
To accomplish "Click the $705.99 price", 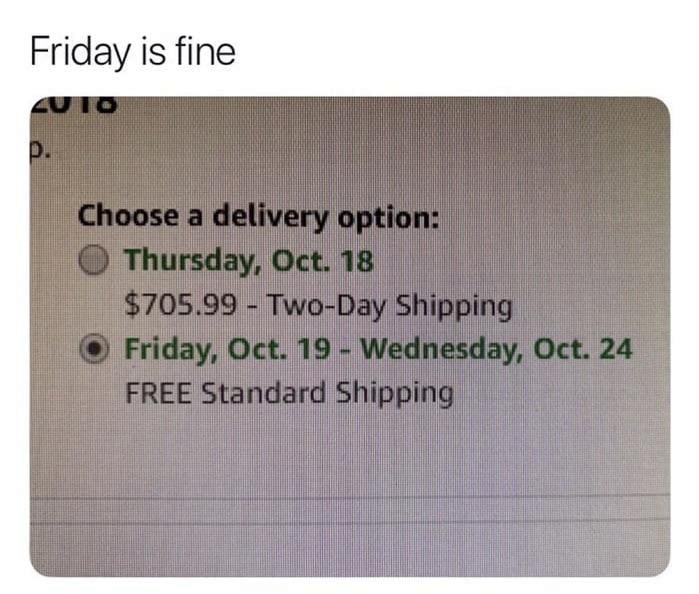I will click(x=181, y=305).
